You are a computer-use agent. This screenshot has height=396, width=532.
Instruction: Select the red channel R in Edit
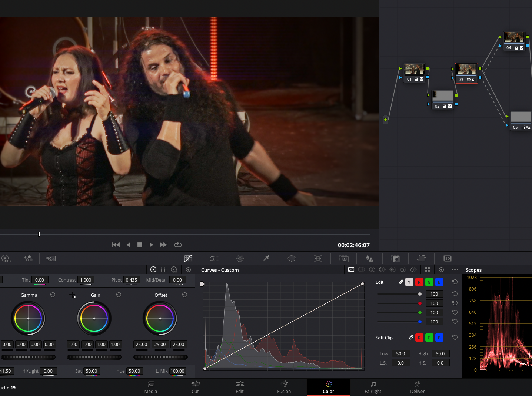tap(419, 282)
